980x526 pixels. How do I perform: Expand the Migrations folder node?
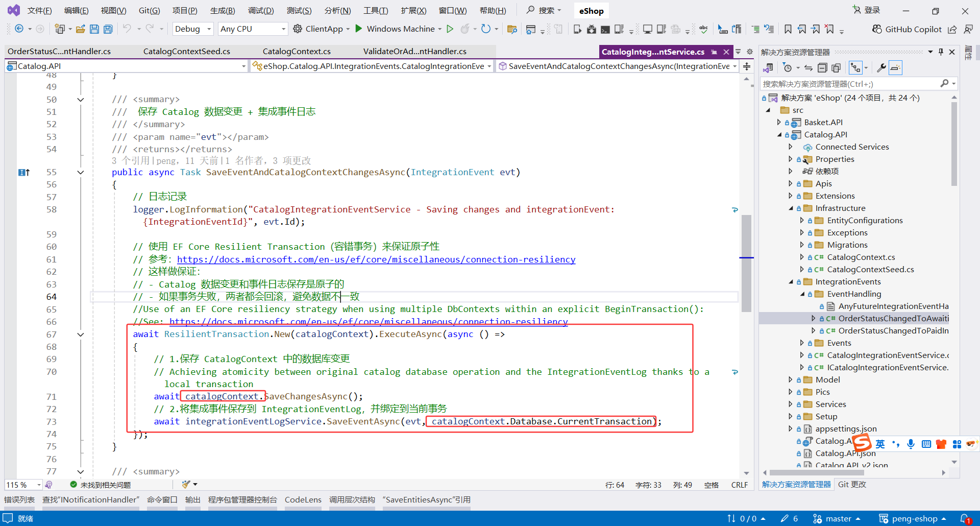click(x=802, y=245)
